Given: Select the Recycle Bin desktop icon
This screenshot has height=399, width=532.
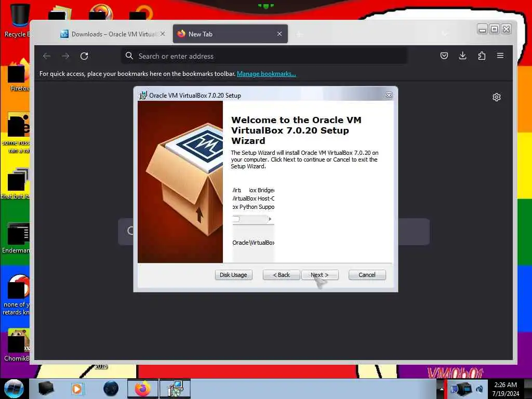Looking at the screenshot, I should coord(17,20).
